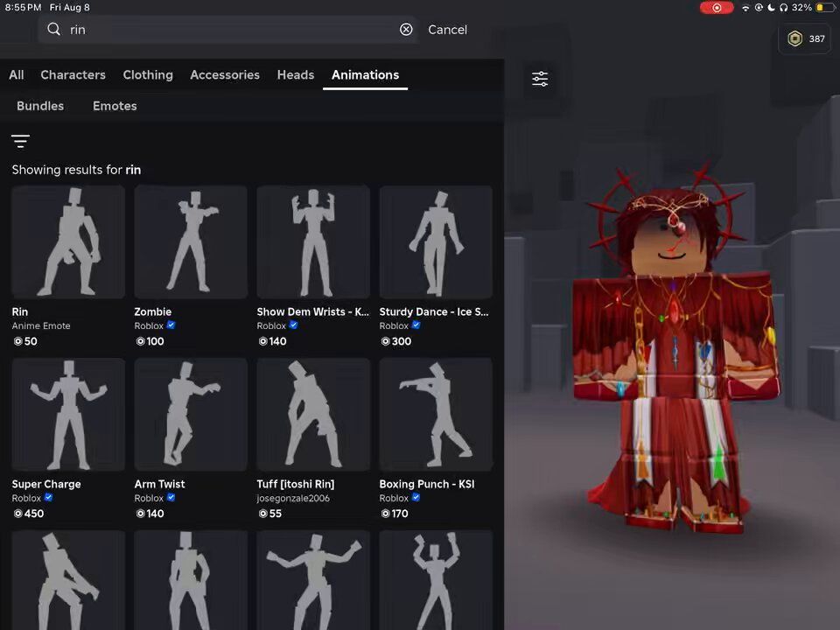Image resolution: width=840 pixels, height=630 pixels.
Task: Click the Sturdy Dance item title
Action: [x=434, y=311]
